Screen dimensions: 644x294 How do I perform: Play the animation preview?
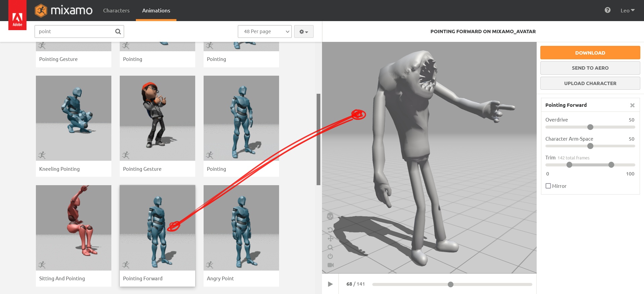coord(330,284)
